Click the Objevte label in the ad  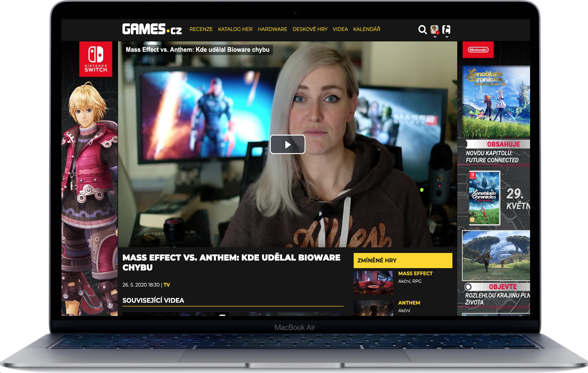(x=503, y=287)
